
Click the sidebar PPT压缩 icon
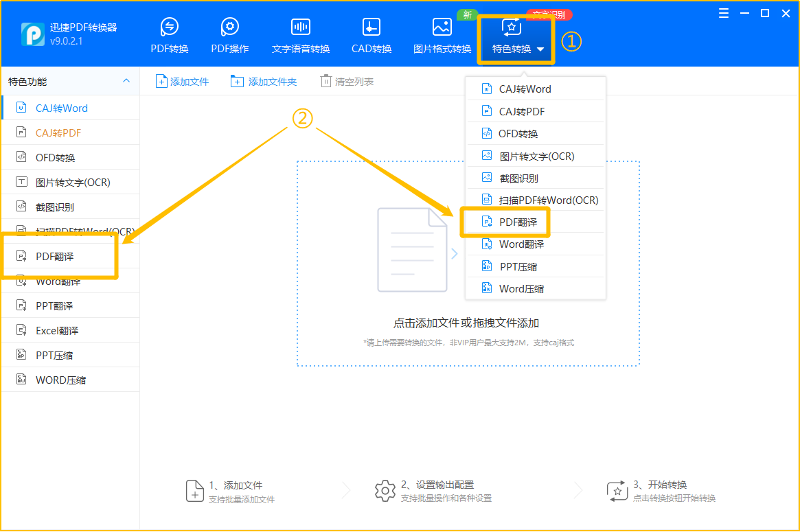[21, 354]
